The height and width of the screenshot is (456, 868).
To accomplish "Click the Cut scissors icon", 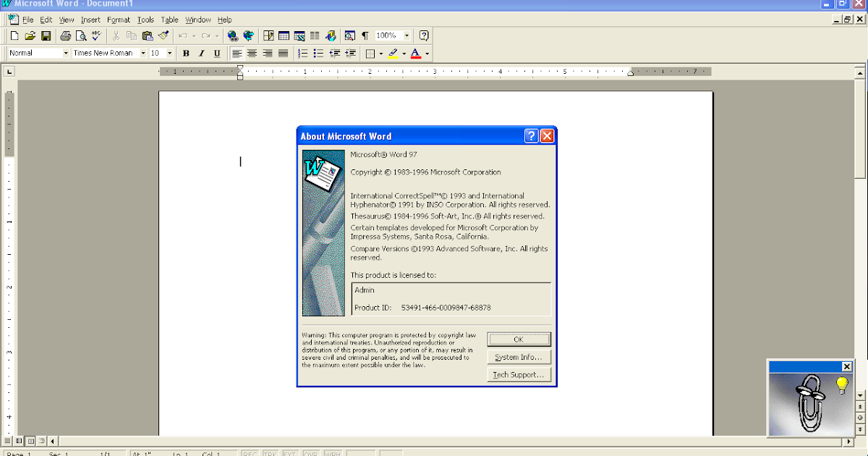I will pyautogui.click(x=116, y=35).
